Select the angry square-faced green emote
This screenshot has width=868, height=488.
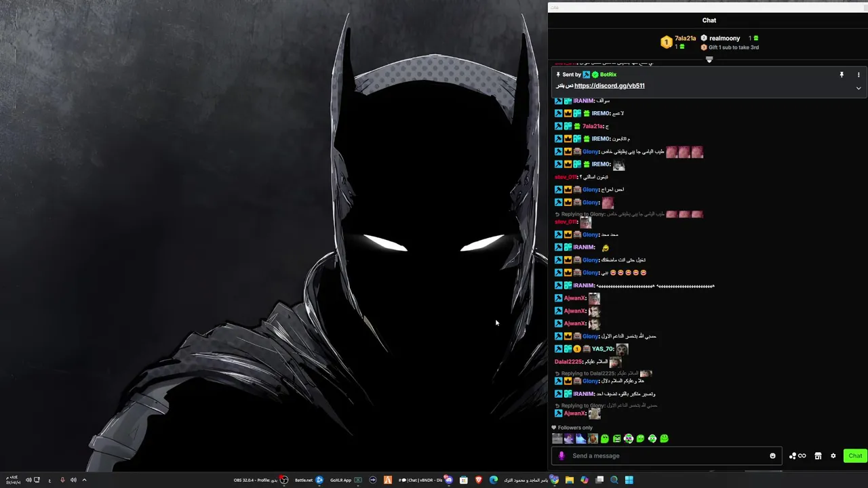click(616, 439)
